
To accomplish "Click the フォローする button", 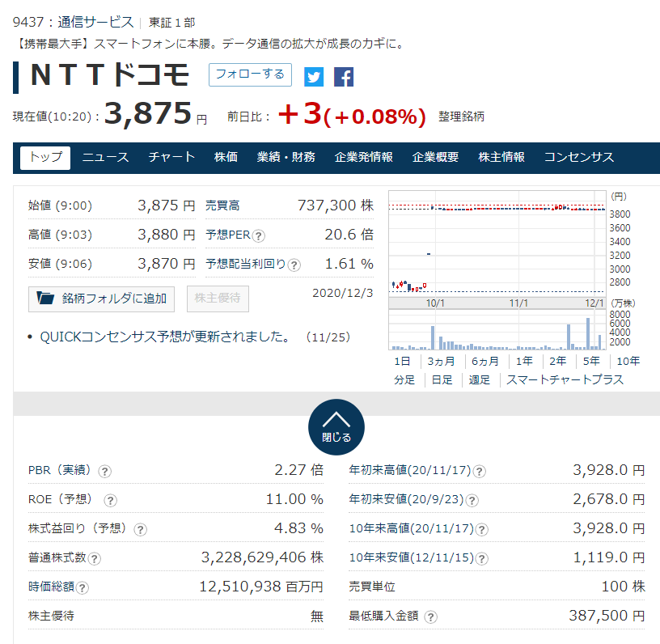I will (250, 74).
